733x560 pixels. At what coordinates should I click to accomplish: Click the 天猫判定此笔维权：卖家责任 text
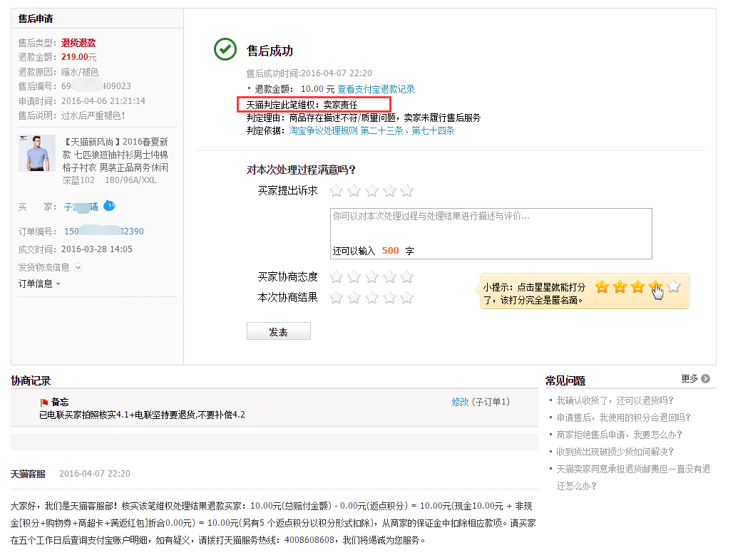point(302,105)
